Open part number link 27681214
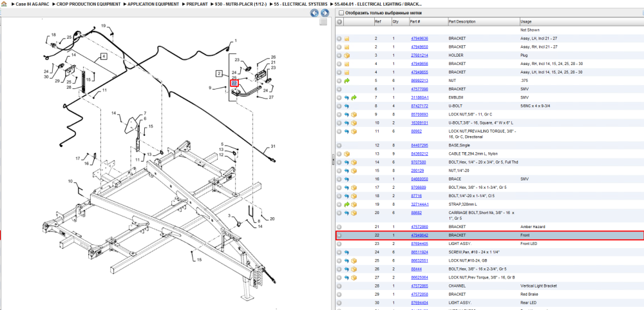The image size is (644, 310). [419, 55]
